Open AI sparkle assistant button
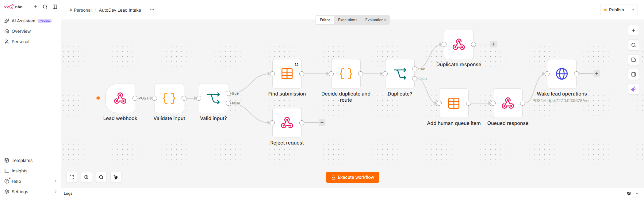This screenshot has height=199, width=644. [634, 89]
